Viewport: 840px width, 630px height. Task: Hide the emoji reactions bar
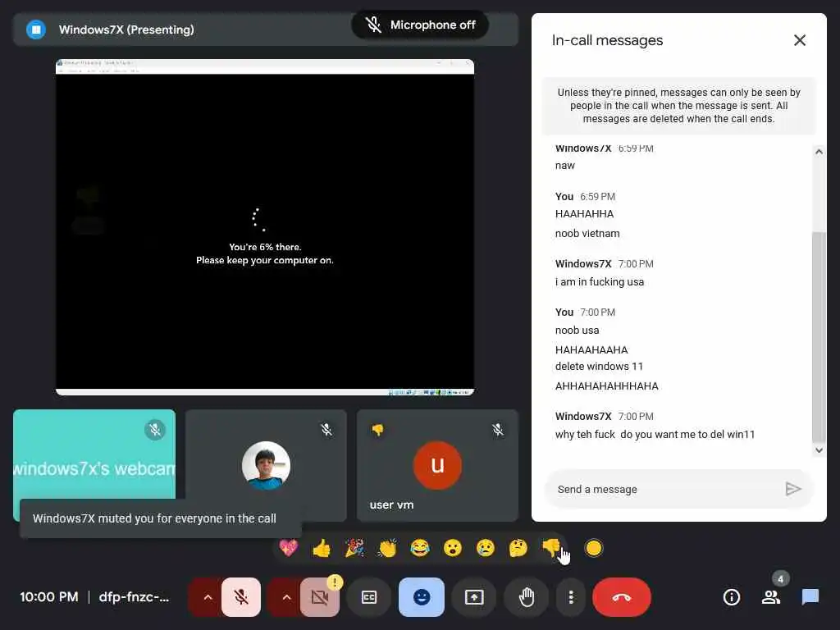[422, 597]
